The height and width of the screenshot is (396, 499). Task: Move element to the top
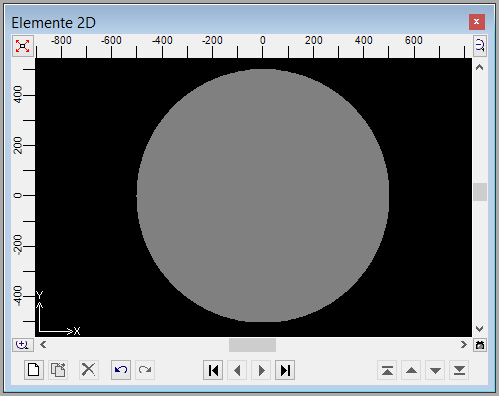(387, 370)
